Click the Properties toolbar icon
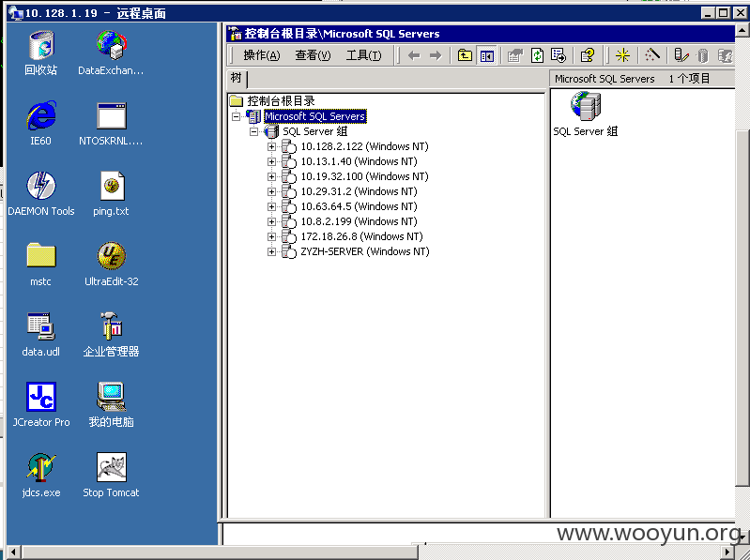The image size is (750, 560). (515, 56)
